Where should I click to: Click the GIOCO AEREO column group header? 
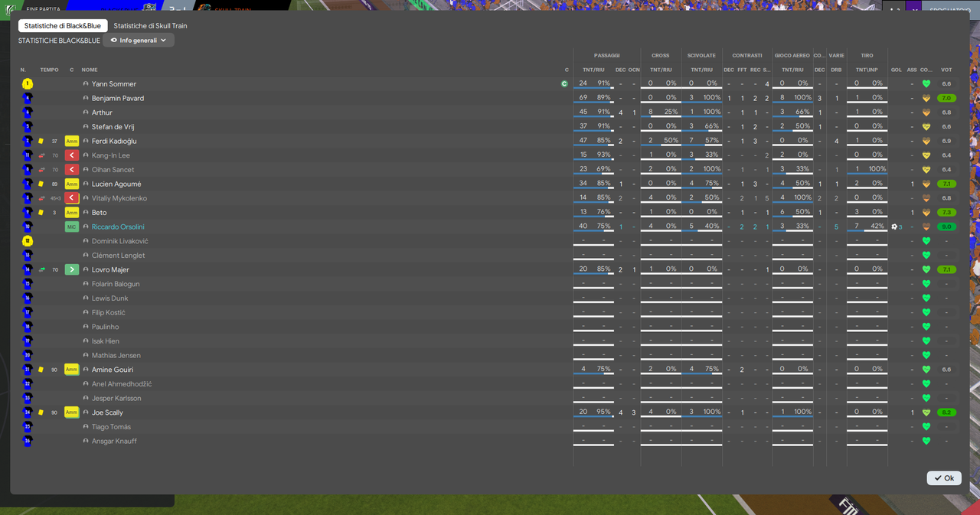click(792, 55)
